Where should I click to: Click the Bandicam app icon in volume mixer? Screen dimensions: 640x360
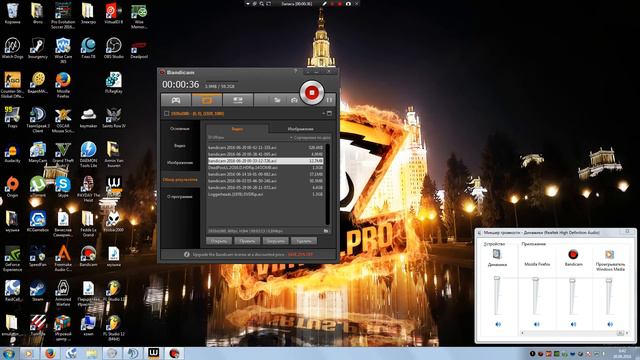(x=573, y=254)
